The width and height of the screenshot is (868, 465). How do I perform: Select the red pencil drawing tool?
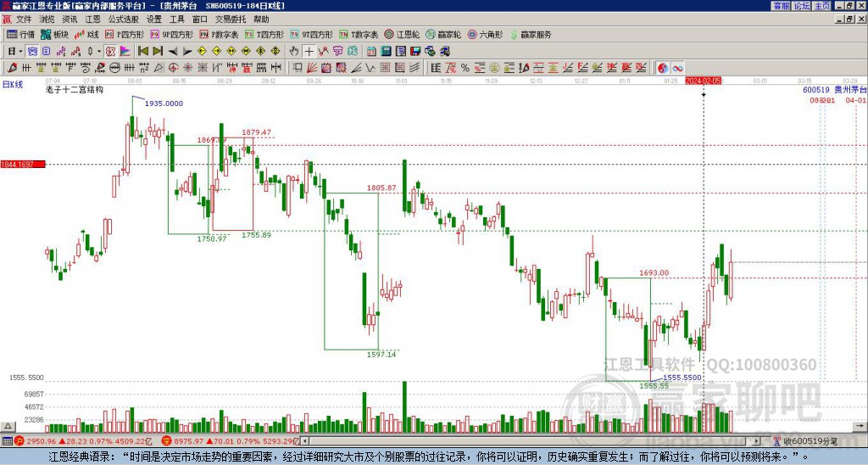pos(12,68)
